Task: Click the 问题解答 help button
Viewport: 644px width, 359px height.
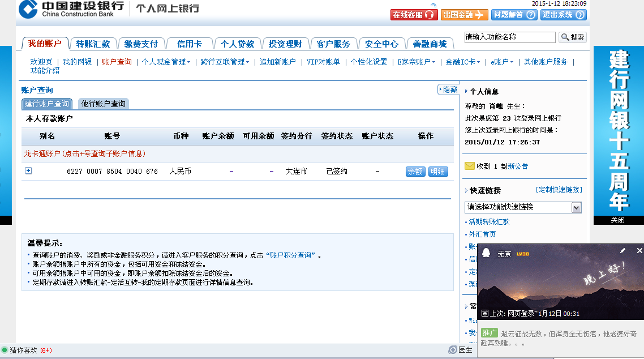Action: 514,15
